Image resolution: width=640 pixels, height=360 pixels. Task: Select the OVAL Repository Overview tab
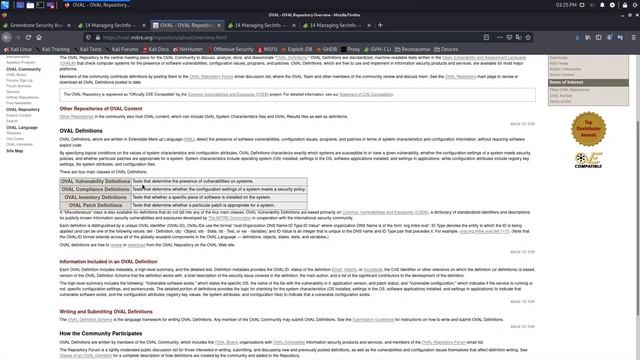(187, 25)
